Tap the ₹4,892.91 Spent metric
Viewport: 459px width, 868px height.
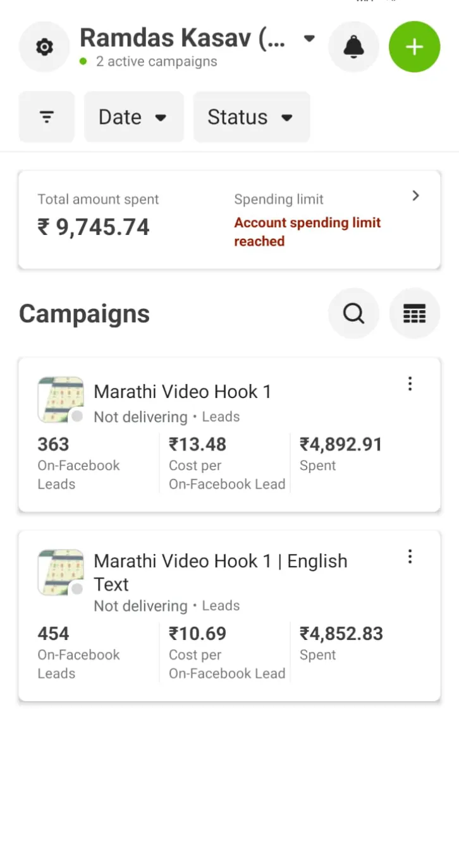[341, 454]
